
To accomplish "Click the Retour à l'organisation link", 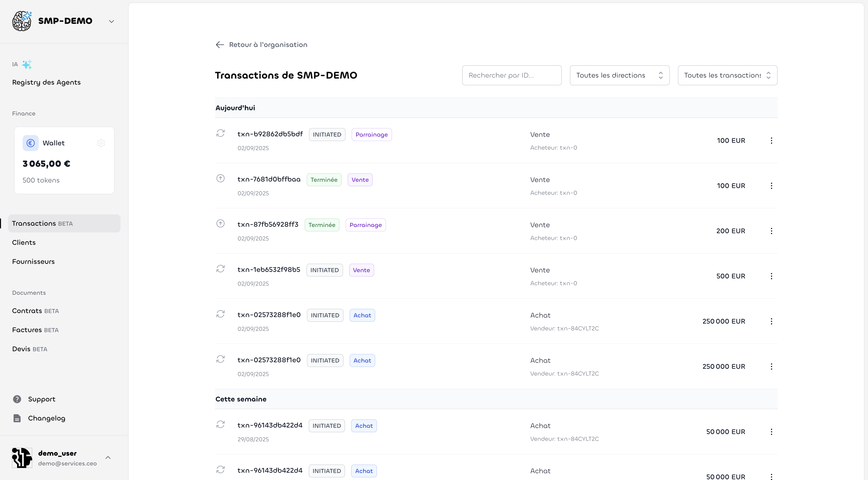I will tap(268, 44).
